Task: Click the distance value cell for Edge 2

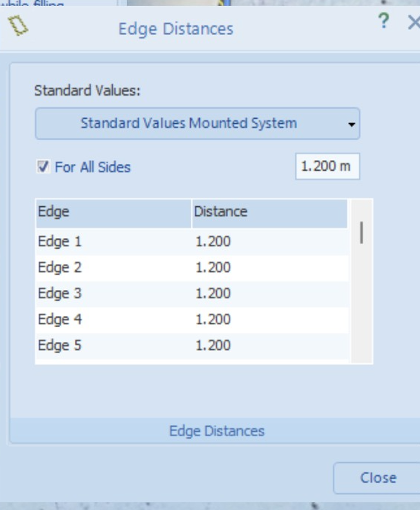Action: click(213, 268)
